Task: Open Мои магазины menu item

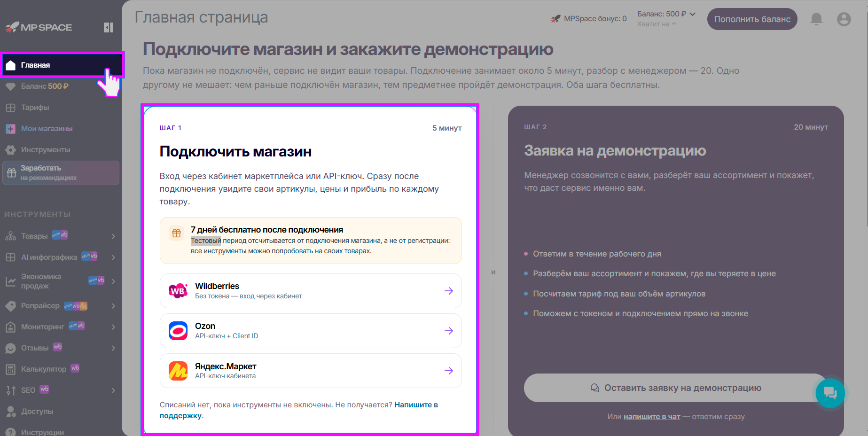Action: pyautogui.click(x=61, y=129)
